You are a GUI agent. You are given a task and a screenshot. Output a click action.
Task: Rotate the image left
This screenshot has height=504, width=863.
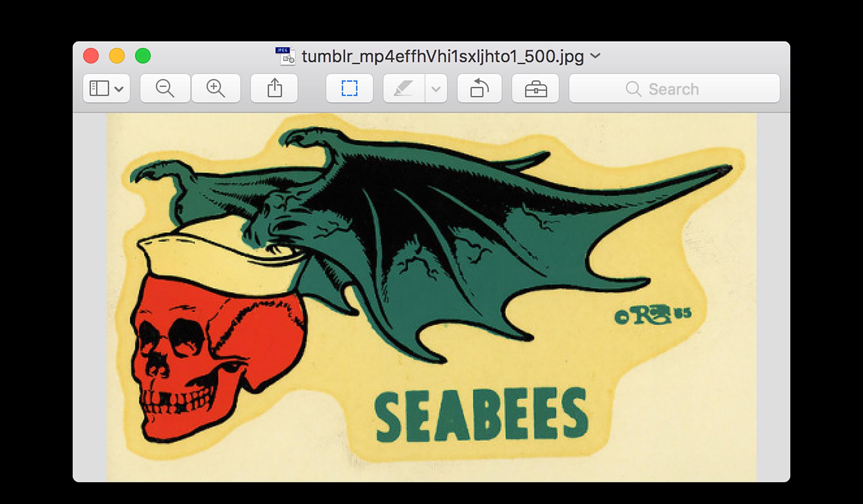[x=479, y=88]
